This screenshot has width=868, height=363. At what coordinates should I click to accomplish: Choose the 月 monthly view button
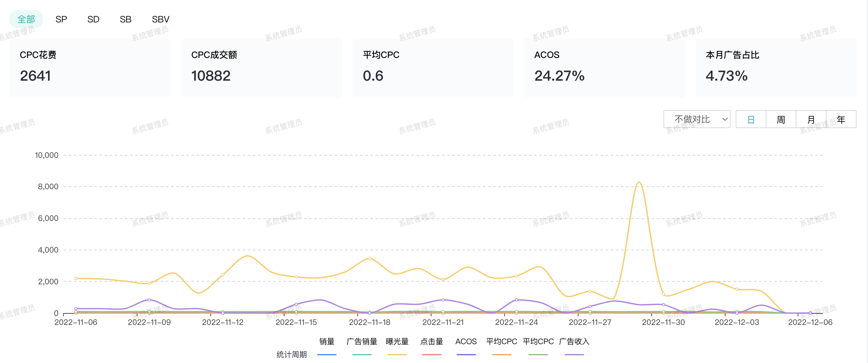point(811,119)
